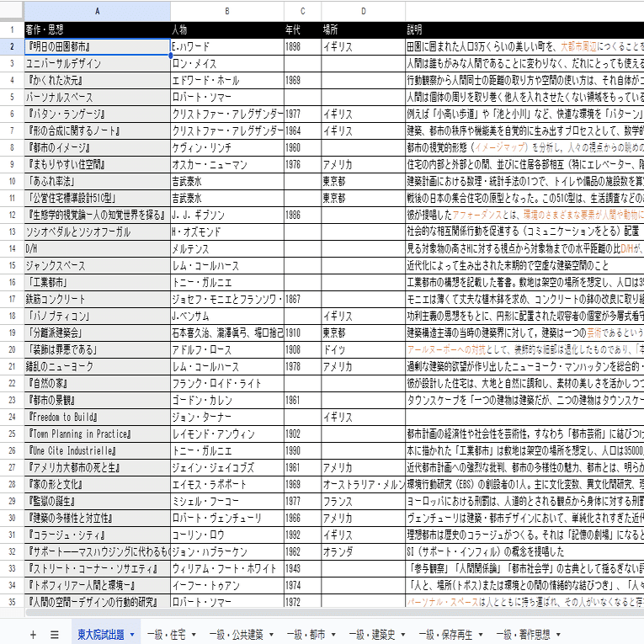644x644 pixels.
Task: Open the all sheets list icon
Action: tap(54, 635)
